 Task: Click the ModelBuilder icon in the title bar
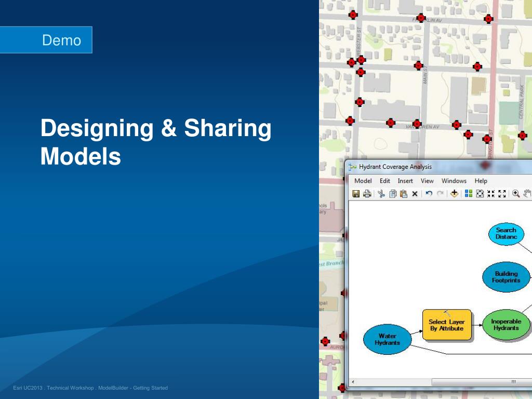(x=353, y=167)
